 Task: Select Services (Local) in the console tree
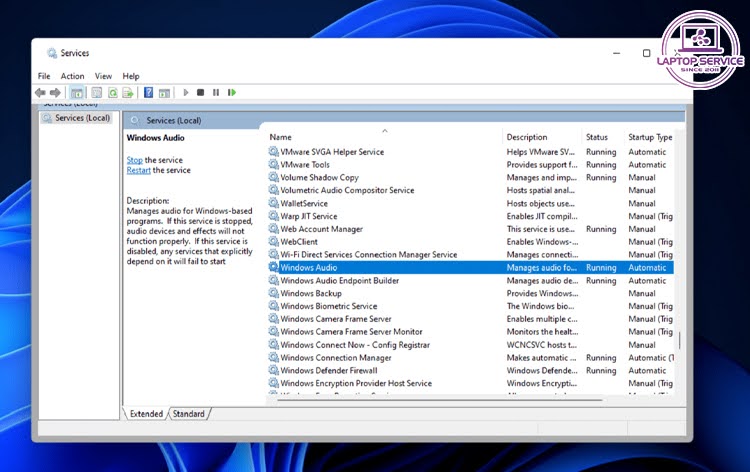82,118
